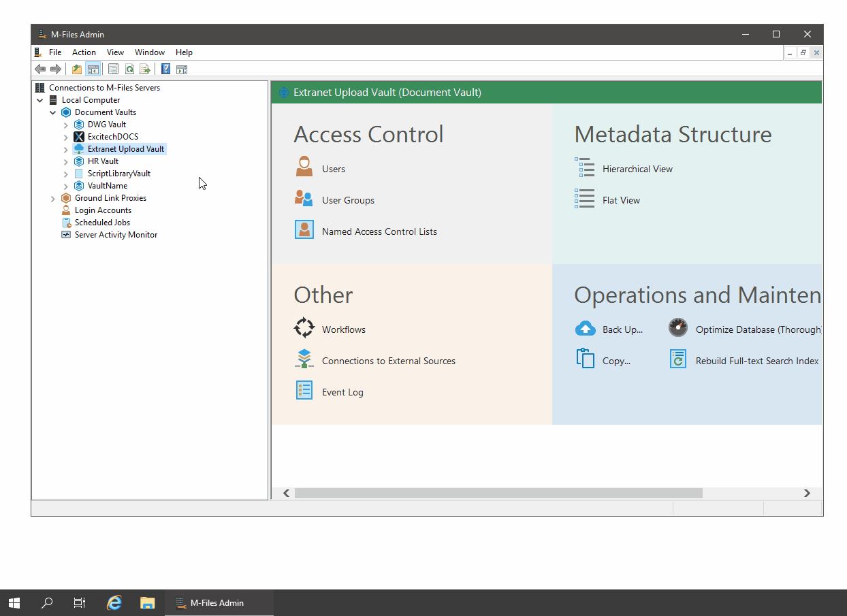Click the Back Up cloud icon

click(x=586, y=329)
